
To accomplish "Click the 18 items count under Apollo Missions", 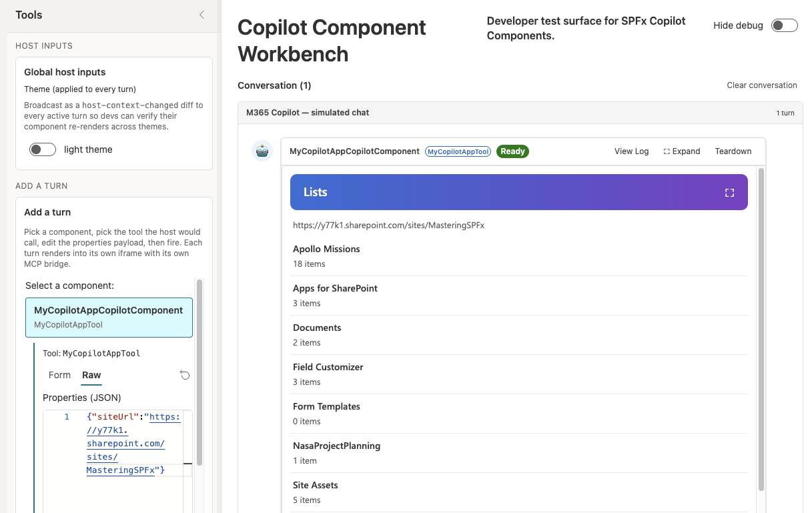I will coord(309,264).
